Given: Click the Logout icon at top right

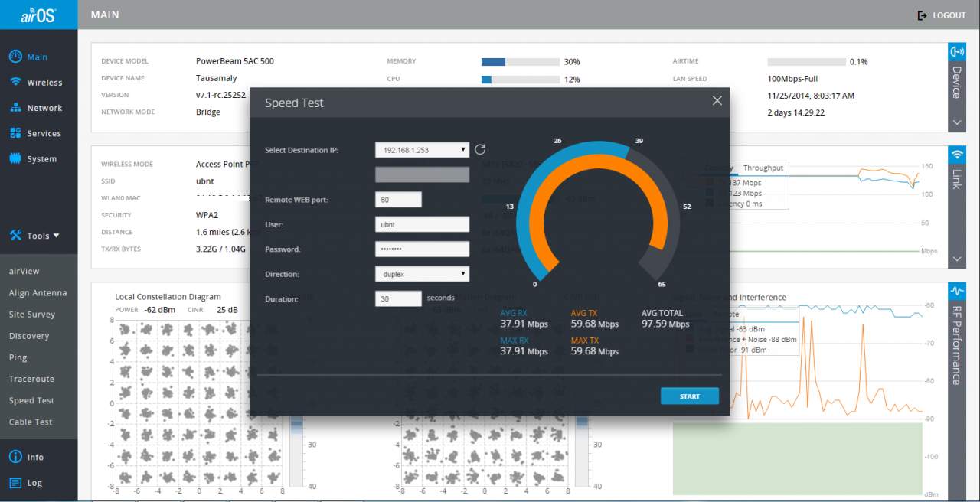Looking at the screenshot, I should (x=923, y=15).
